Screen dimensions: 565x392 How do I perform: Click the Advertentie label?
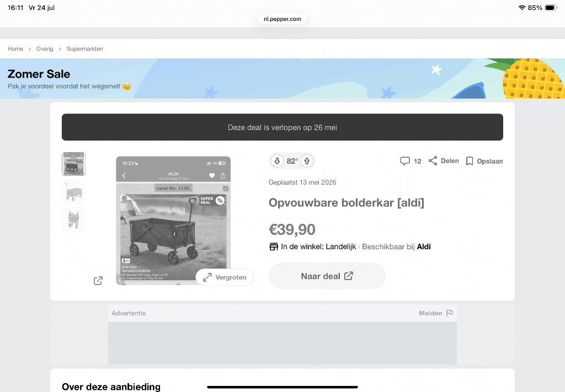point(129,313)
